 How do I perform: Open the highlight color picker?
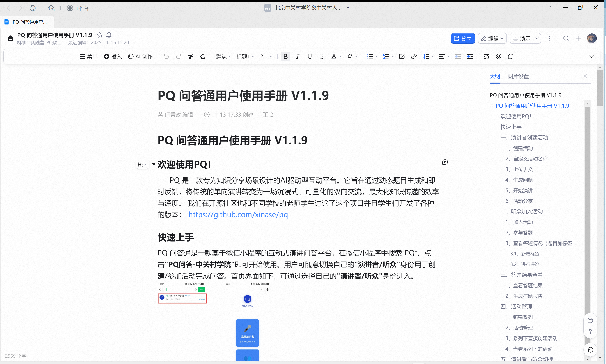(356, 57)
